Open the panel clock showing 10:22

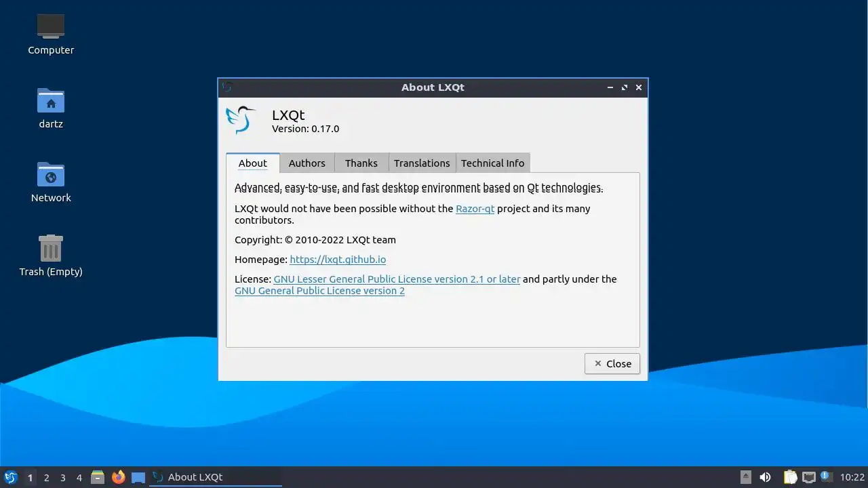coord(852,477)
